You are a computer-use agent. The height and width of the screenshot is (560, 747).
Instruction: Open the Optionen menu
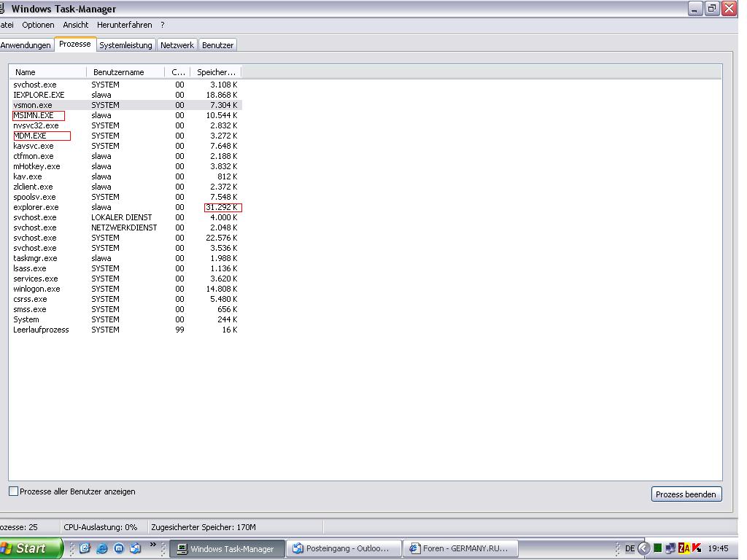(38, 25)
